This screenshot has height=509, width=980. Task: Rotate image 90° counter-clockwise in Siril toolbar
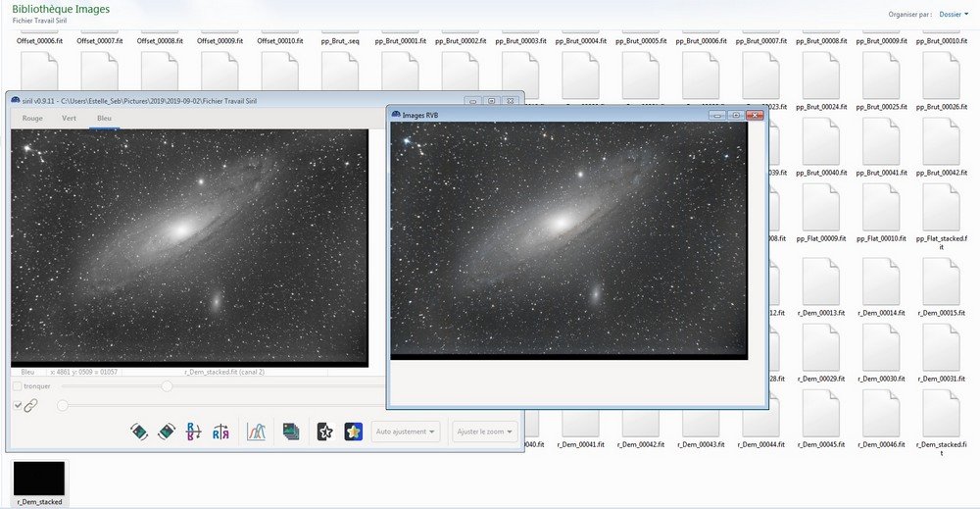(x=139, y=432)
